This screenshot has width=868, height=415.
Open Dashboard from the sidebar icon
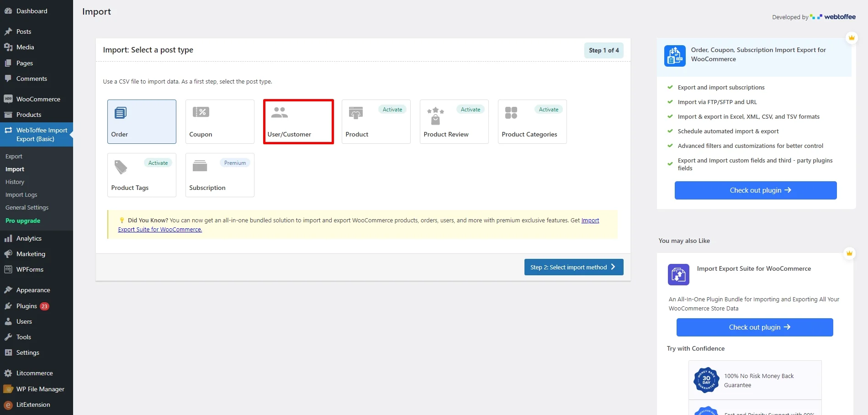pos(8,11)
